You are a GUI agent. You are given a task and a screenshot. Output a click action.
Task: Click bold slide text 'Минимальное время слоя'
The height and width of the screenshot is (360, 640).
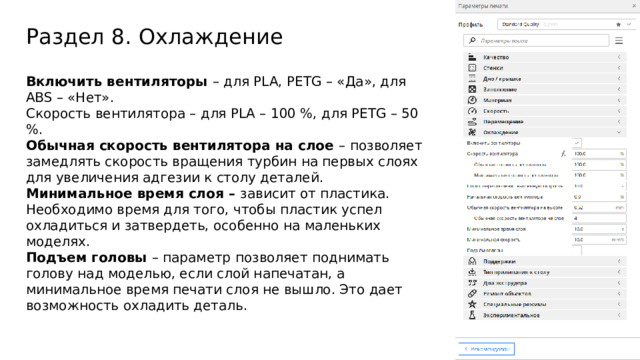coord(125,193)
